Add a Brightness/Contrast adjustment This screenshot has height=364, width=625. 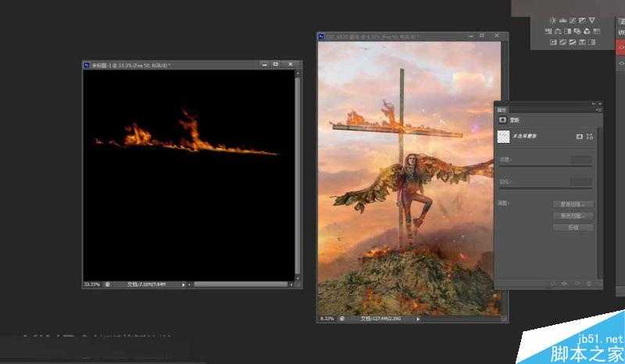point(553,20)
